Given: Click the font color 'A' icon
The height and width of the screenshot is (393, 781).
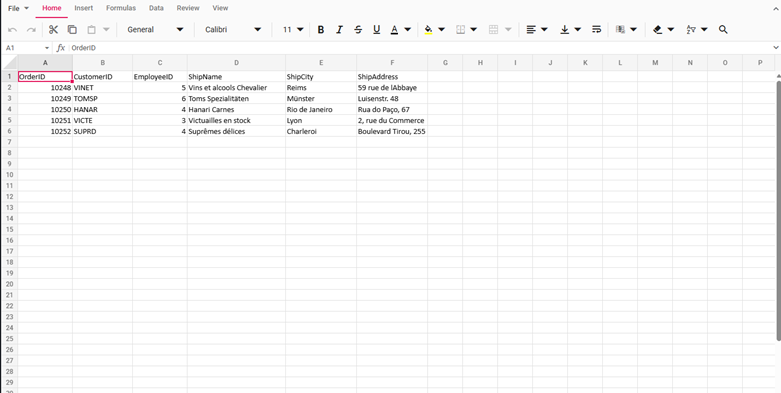Looking at the screenshot, I should coord(394,29).
